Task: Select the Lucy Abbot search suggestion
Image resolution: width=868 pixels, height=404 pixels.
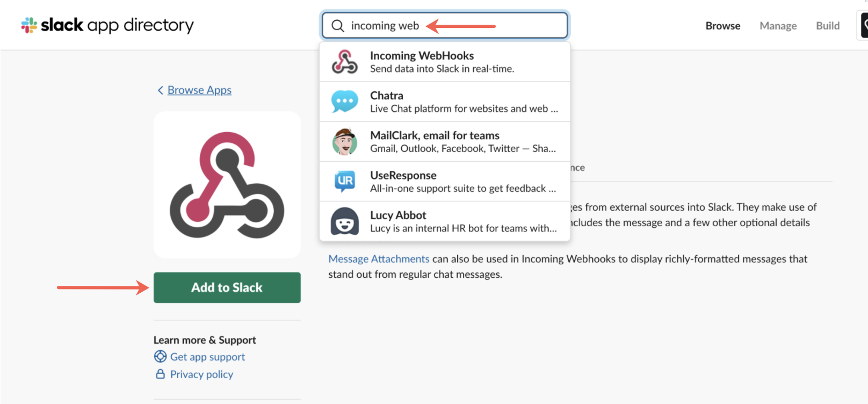Action: pyautogui.click(x=445, y=221)
